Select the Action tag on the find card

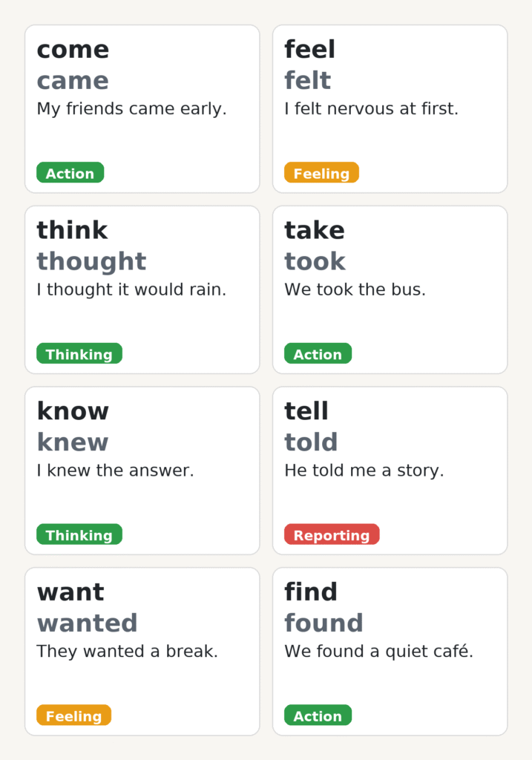click(318, 716)
